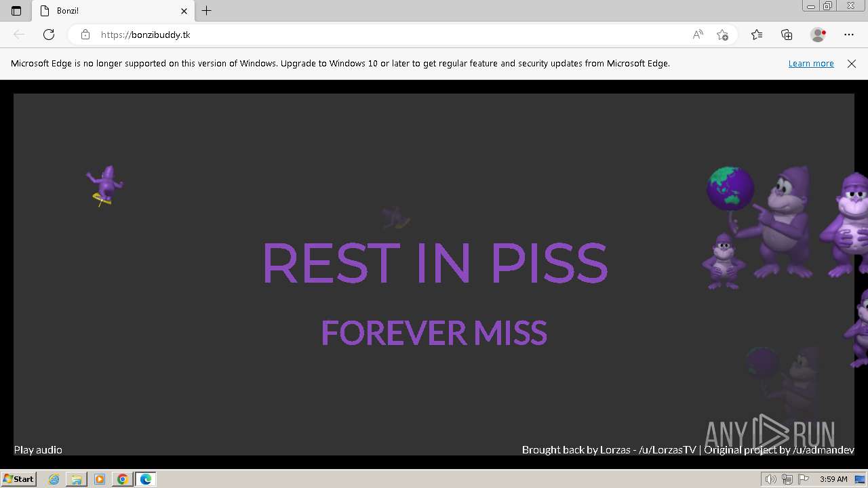Refresh the page with reload icon
This screenshot has height=488, width=868.
(49, 35)
